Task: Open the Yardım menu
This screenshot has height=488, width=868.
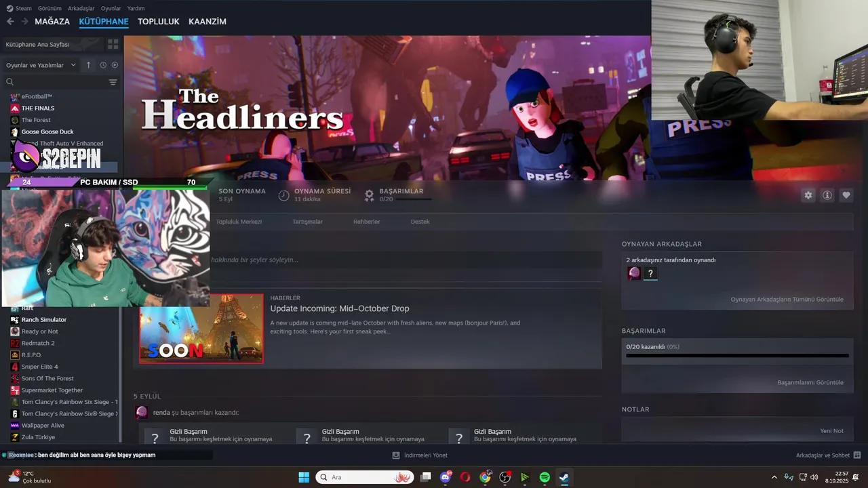Action: tap(136, 8)
